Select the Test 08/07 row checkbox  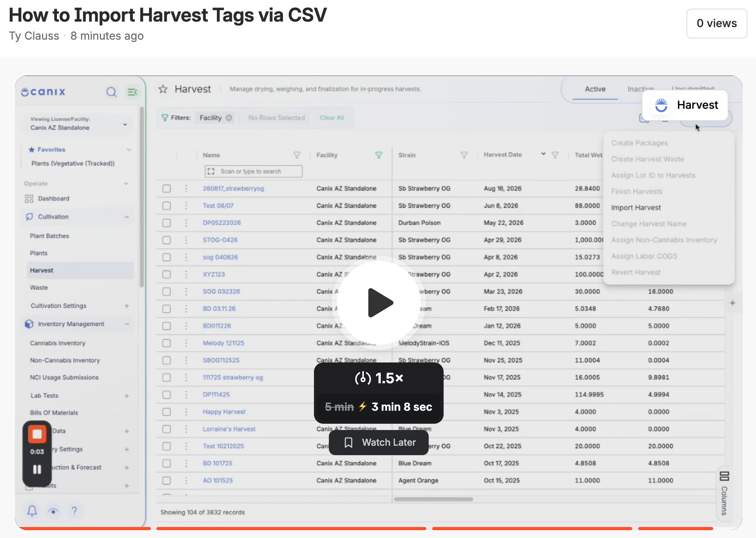(167, 206)
